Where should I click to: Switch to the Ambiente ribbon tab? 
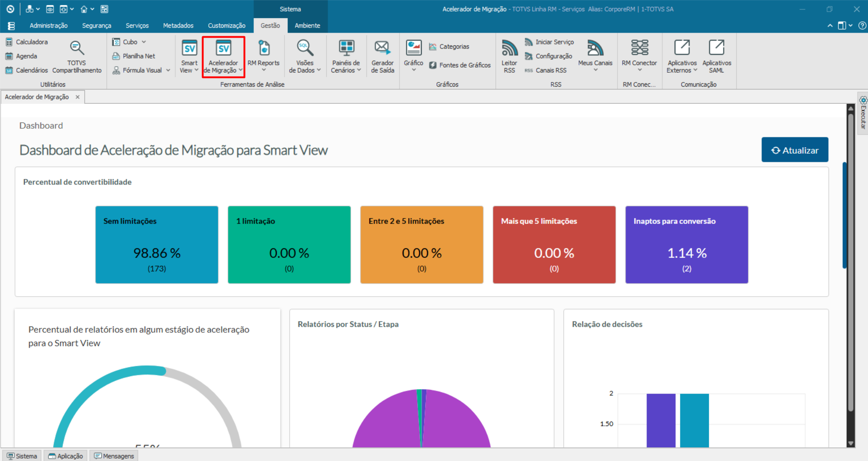(307, 25)
